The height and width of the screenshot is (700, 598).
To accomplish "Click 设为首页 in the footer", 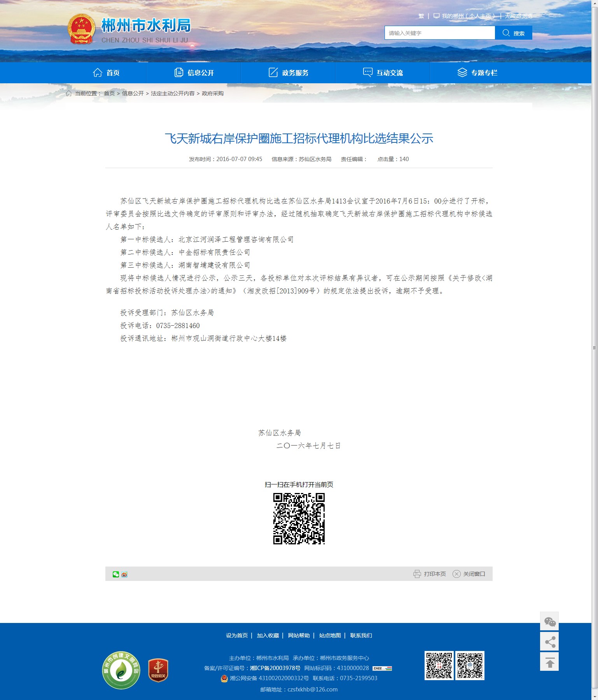I will [x=237, y=635].
